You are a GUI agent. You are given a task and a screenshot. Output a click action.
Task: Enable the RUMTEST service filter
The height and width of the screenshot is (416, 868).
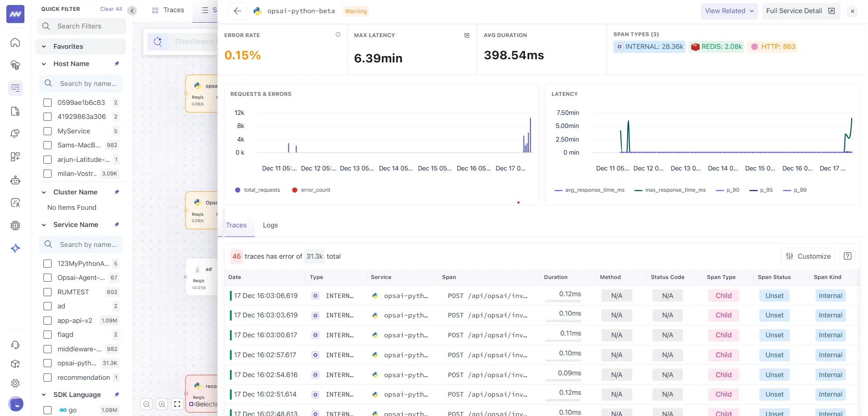coord(48,292)
